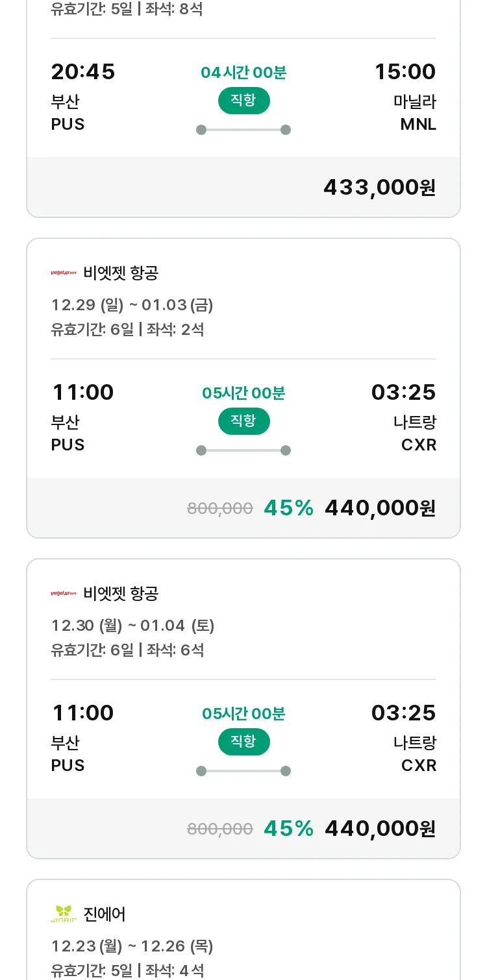Open 비엣젯 항공 airline name on 12.30 card
Image resolution: width=487 pixels, height=980 pixels.
[121, 594]
